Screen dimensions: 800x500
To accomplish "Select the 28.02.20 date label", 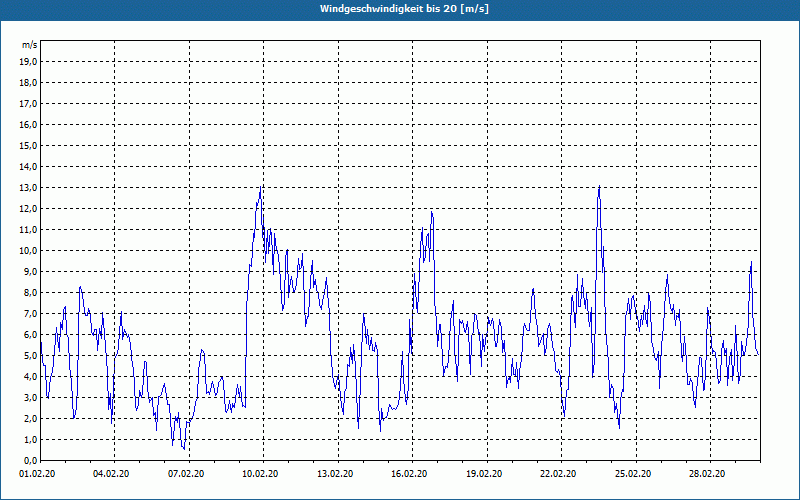I will click(707, 474).
